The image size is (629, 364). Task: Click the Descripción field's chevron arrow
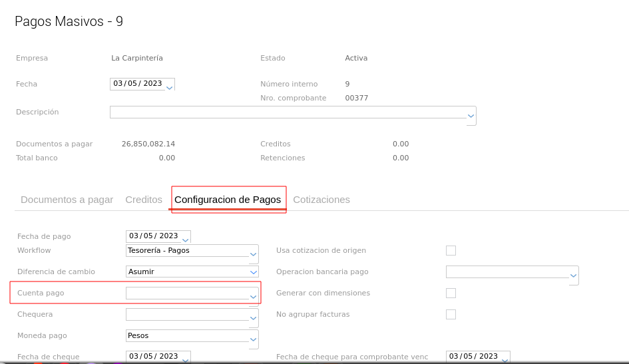click(471, 116)
